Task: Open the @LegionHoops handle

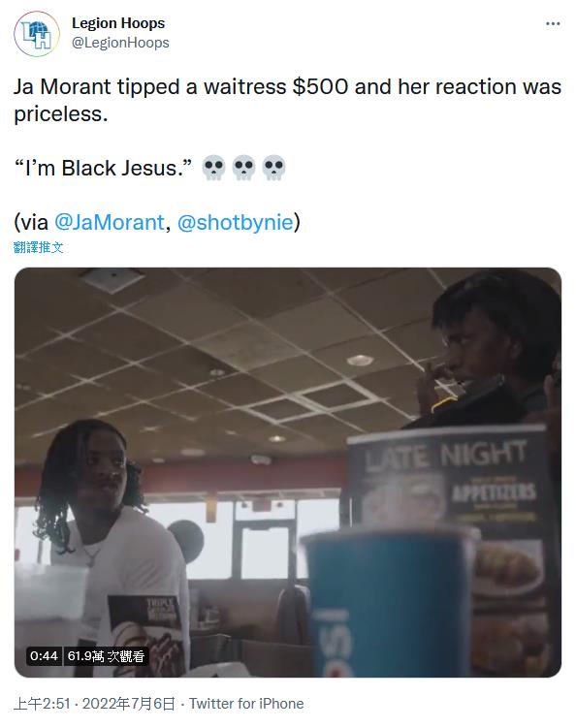Action: 120,43
